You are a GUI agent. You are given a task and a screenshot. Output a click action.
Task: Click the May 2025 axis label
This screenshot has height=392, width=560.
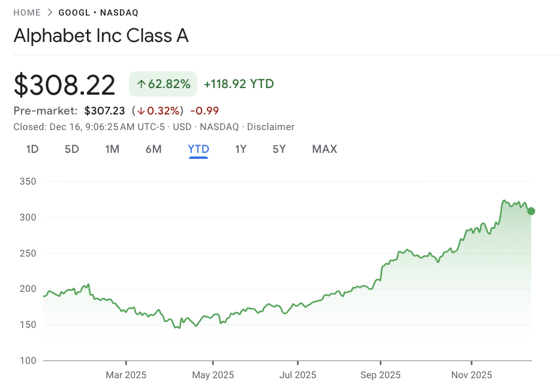213,375
